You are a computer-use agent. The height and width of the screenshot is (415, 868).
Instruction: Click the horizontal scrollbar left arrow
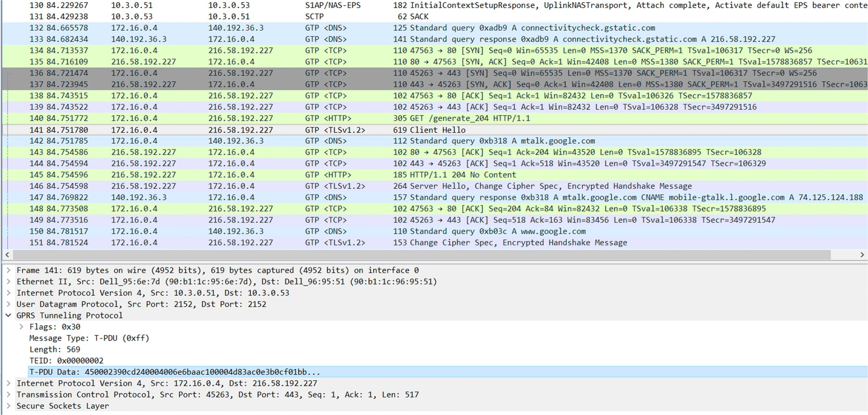7,254
